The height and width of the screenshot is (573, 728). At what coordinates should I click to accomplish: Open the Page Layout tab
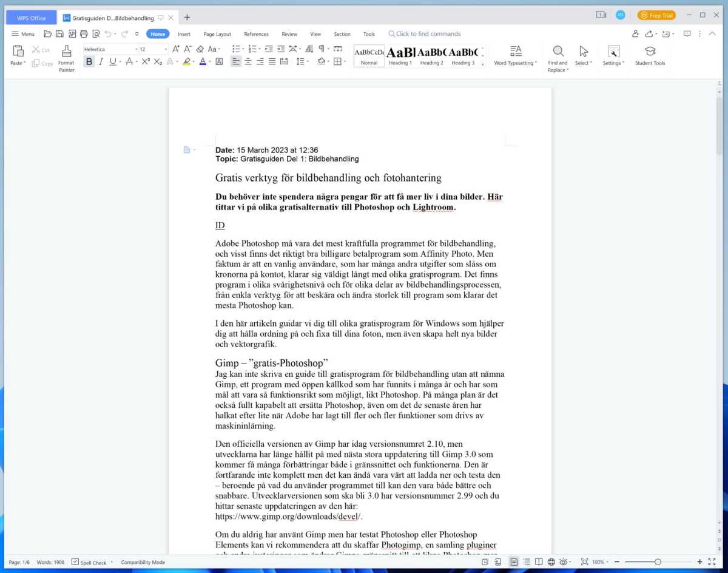point(217,34)
